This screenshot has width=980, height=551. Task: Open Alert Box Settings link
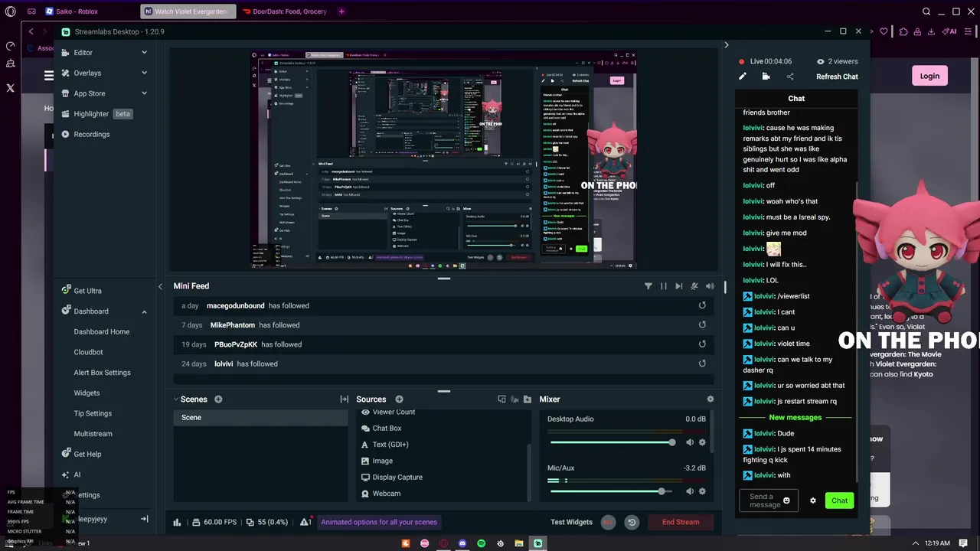pos(102,373)
